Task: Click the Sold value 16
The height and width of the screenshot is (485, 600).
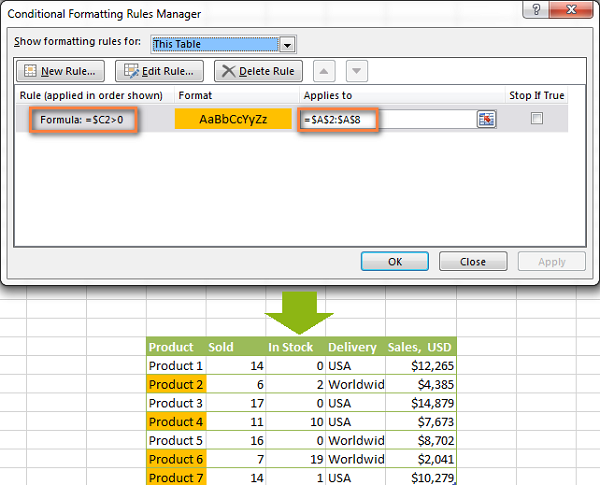Action: click(x=236, y=441)
